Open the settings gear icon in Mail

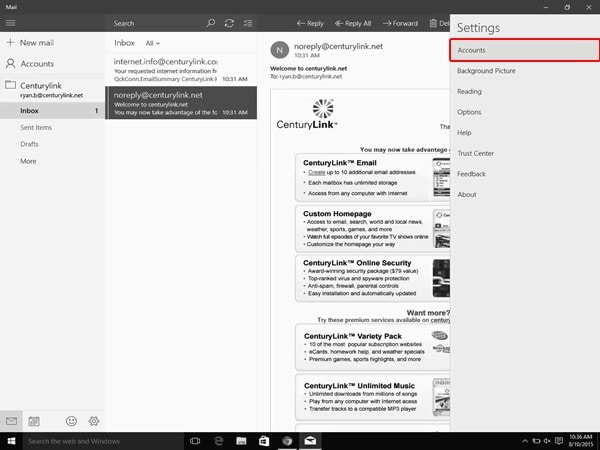(x=93, y=421)
